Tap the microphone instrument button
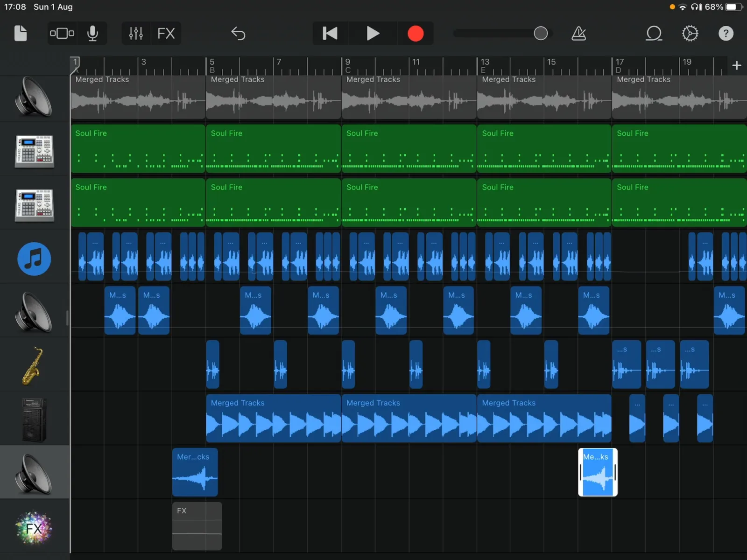This screenshot has width=747, height=560. coord(92,34)
